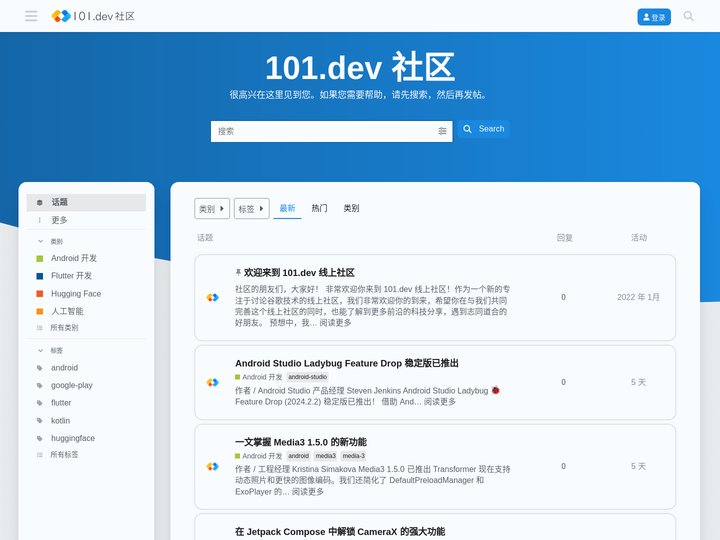Click 阅读更多 on the welcome topic excerpt
720x540 pixels.
coord(335,323)
